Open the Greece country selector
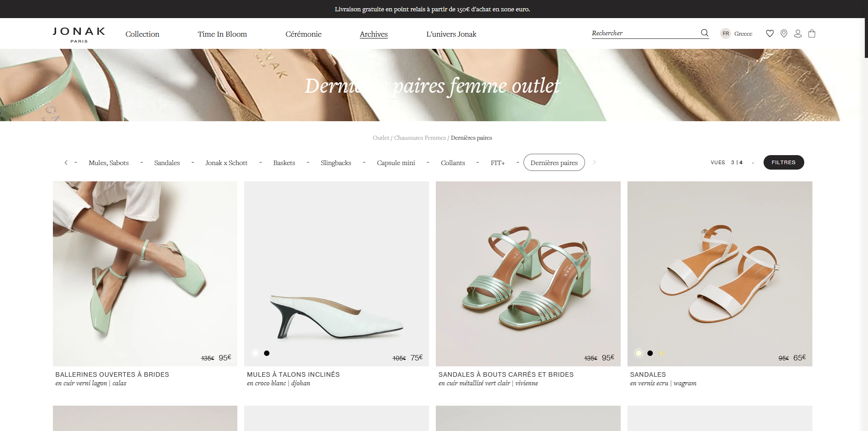The width and height of the screenshot is (868, 431). point(743,34)
